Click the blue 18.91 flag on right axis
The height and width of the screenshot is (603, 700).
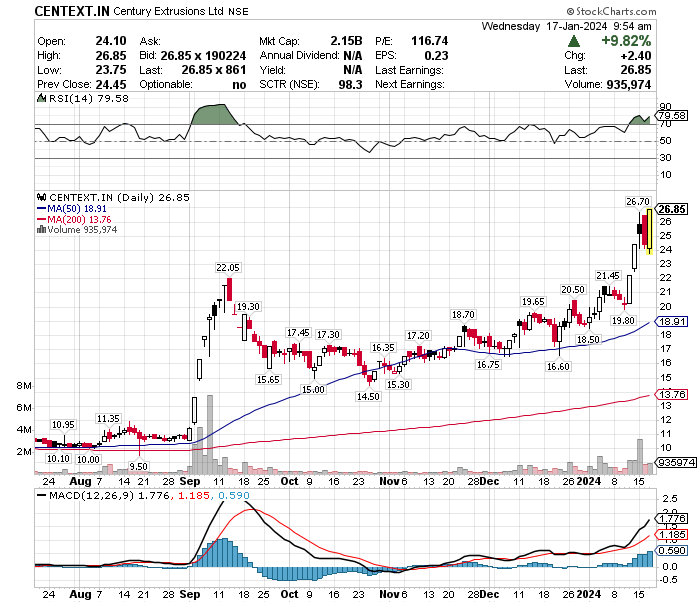(x=671, y=322)
